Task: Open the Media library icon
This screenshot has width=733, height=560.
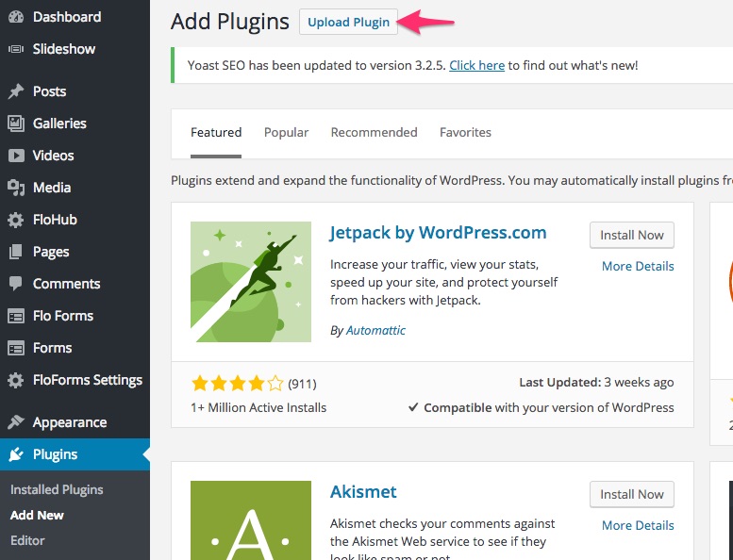Action: 16,188
